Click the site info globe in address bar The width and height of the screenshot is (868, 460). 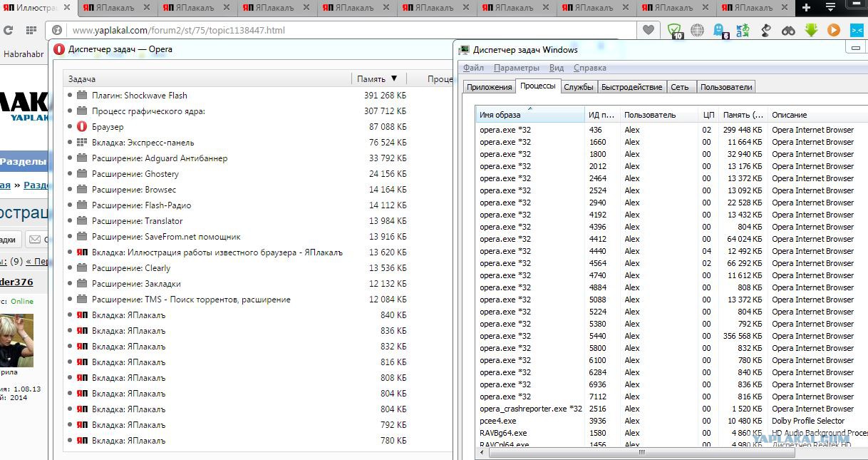point(57,31)
